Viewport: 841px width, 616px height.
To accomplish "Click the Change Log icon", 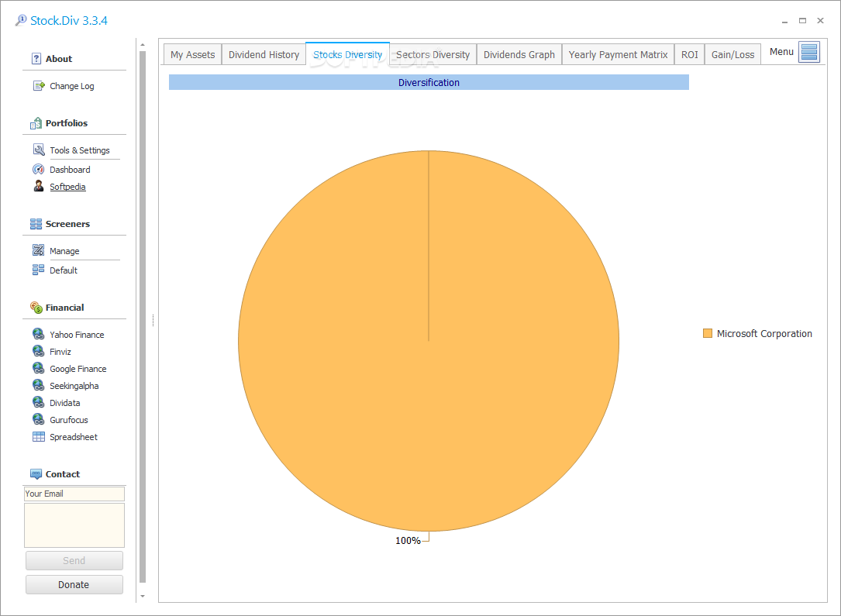I will (x=39, y=86).
